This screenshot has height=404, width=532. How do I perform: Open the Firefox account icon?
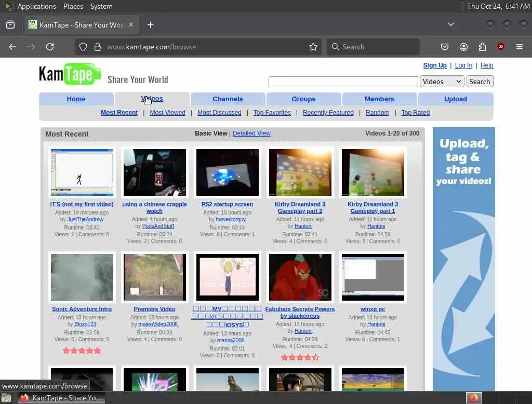coord(463,47)
